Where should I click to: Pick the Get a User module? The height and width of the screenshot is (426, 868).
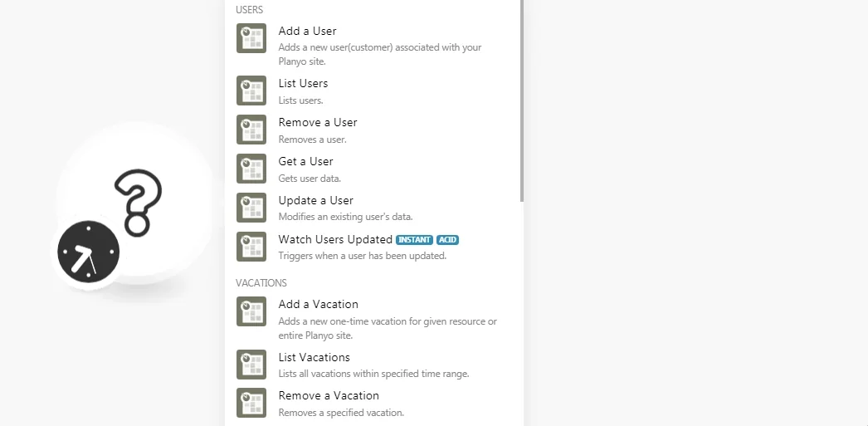[x=373, y=169]
